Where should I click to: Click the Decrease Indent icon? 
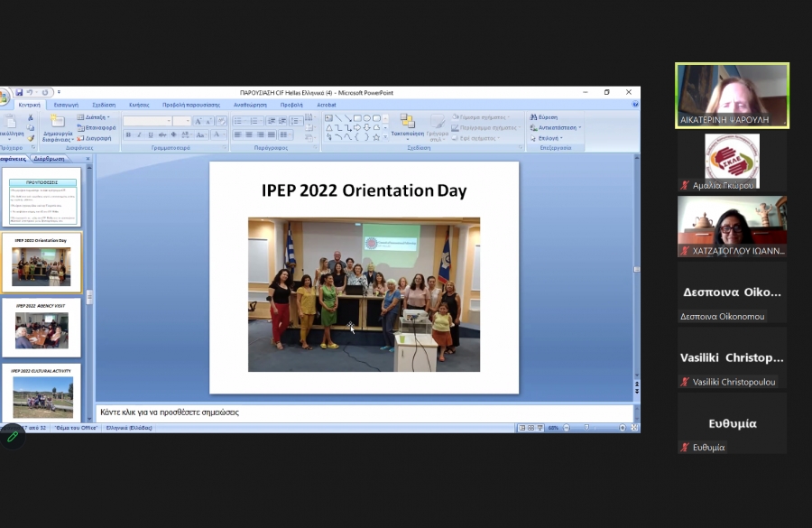(x=272, y=121)
